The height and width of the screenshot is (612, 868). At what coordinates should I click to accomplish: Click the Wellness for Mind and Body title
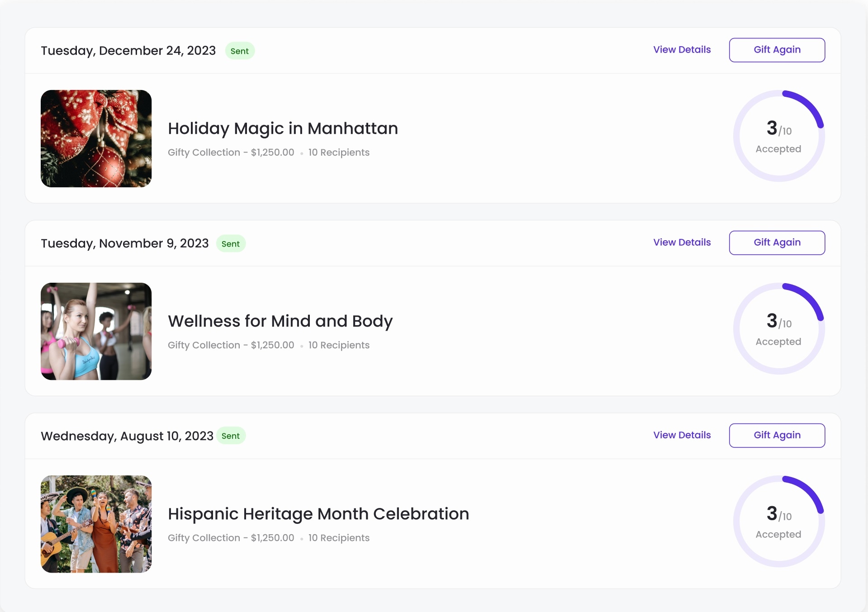280,321
